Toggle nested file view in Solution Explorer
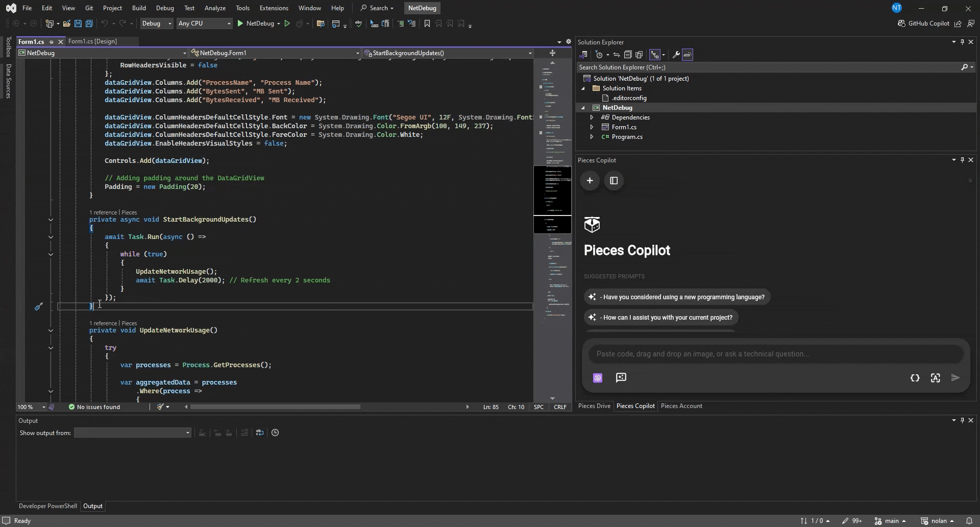The image size is (980, 527). coord(655,55)
